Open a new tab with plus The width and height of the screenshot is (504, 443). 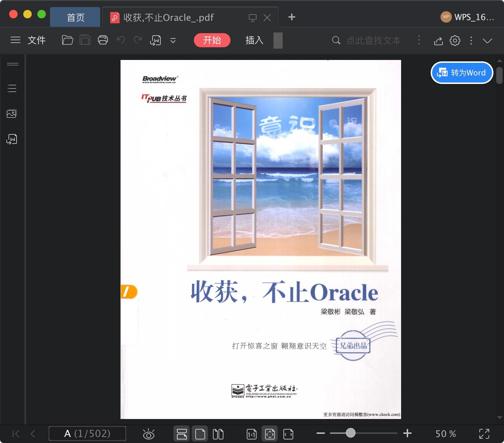(292, 17)
